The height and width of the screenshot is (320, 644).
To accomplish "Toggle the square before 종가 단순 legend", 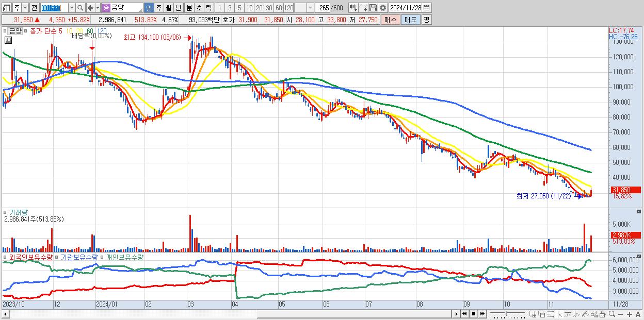I will [x=26, y=31].
